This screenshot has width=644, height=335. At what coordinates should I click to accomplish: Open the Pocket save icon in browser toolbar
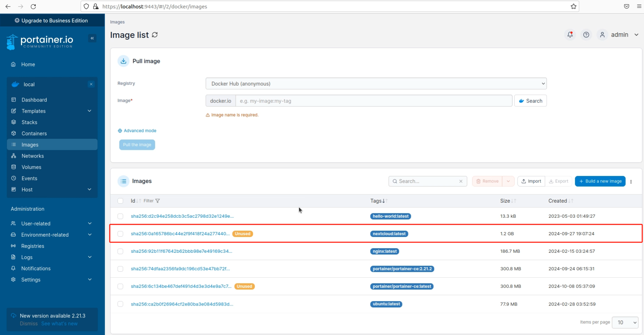626,6
